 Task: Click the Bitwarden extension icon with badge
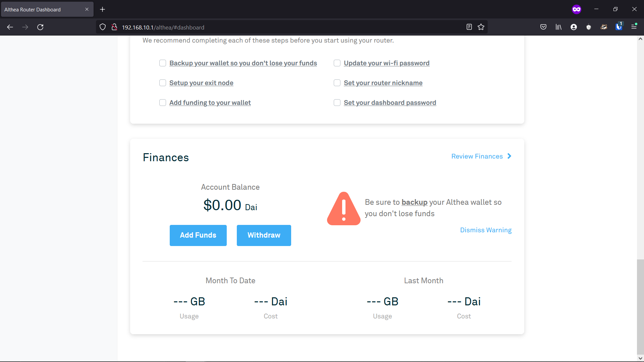(619, 26)
